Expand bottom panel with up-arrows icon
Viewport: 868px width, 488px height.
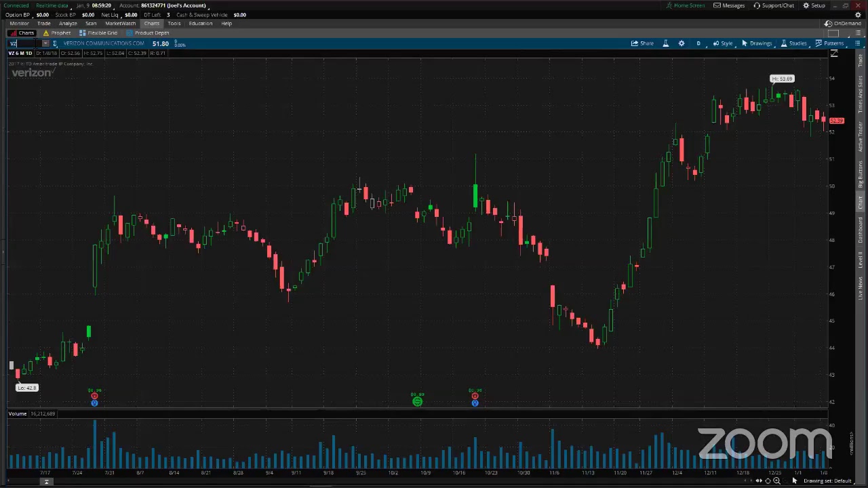click(47, 482)
